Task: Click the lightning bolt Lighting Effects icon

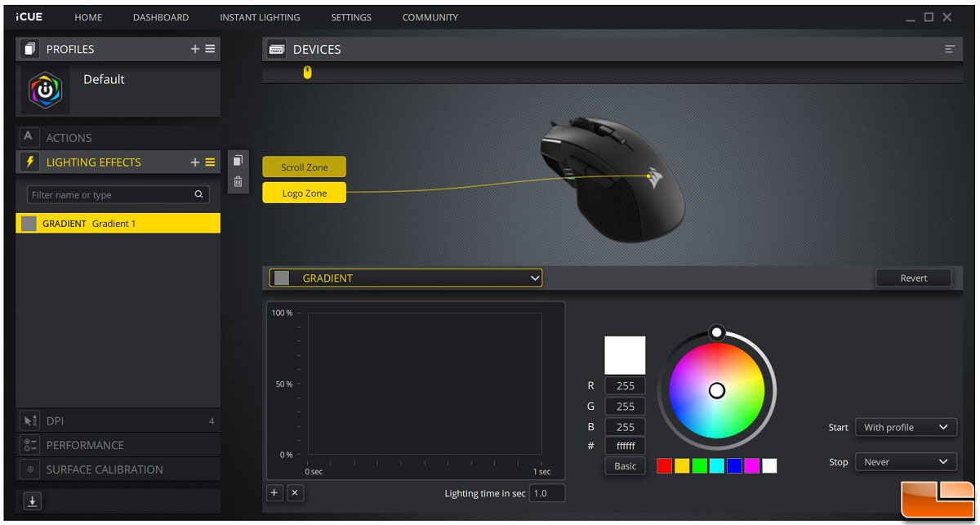Action: coord(30,162)
